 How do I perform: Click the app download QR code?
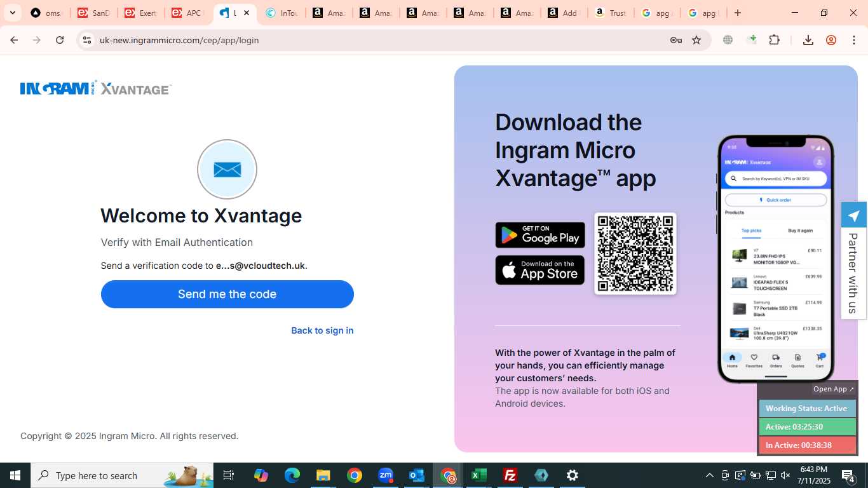(x=635, y=254)
